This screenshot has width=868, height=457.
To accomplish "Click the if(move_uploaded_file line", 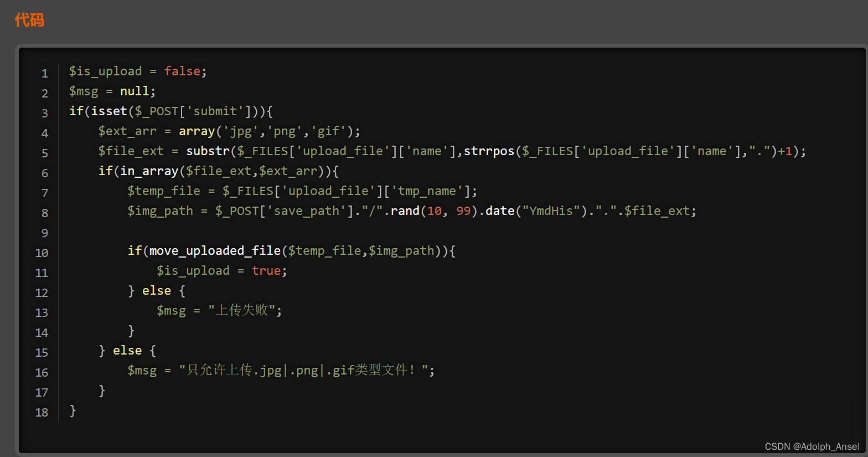I will 292,251.
